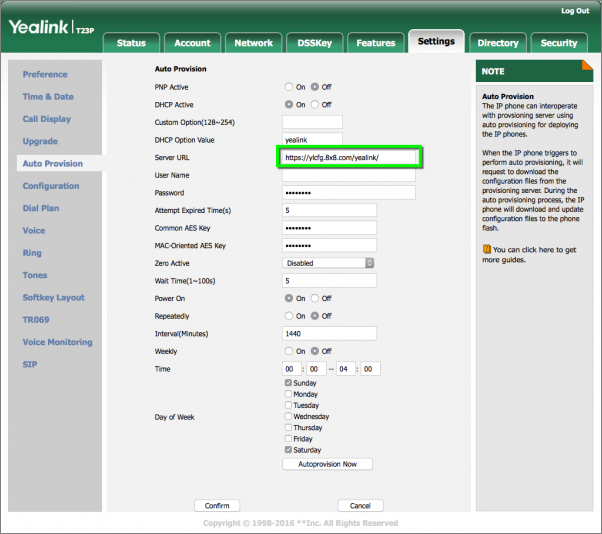The image size is (602, 534).
Task: Tick the Friday checkbox
Action: pyautogui.click(x=289, y=439)
